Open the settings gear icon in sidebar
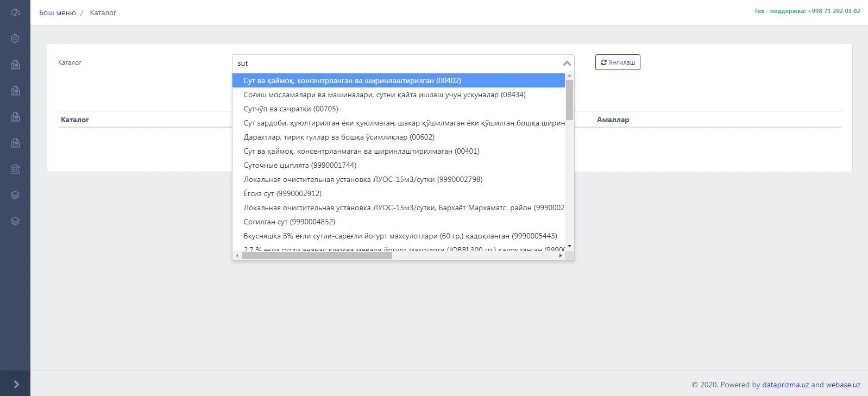Image resolution: width=868 pixels, height=396 pixels. pos(15,39)
